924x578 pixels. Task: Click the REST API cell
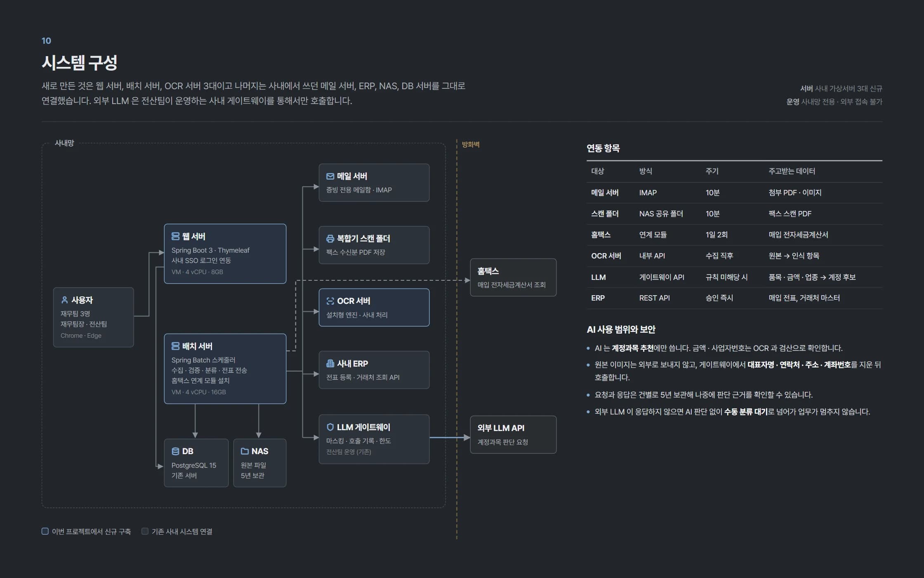point(654,298)
